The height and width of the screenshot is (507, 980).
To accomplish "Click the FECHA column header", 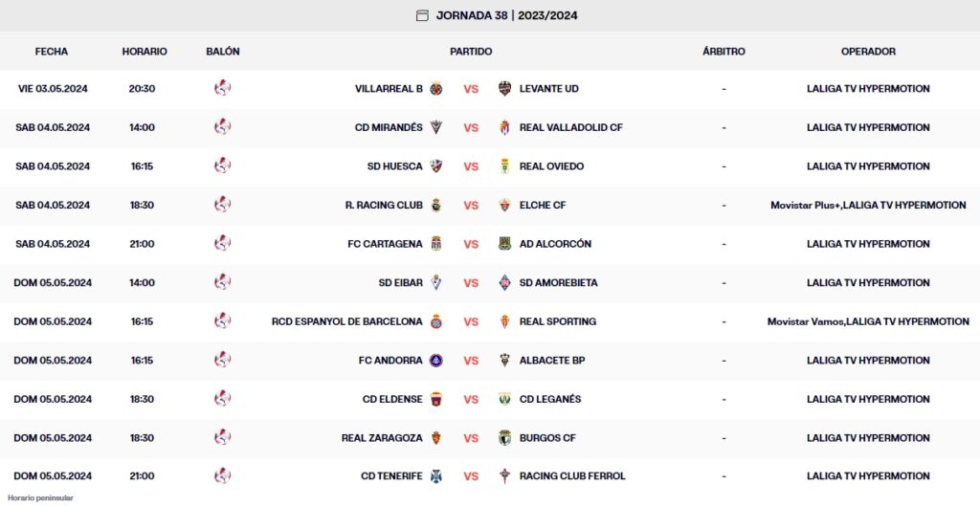I will point(52,52).
